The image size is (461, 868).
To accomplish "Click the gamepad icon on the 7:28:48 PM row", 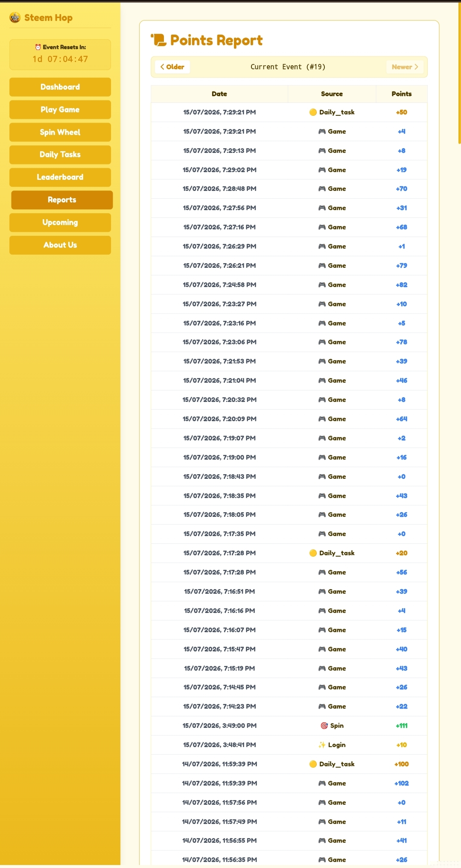I will point(322,189).
